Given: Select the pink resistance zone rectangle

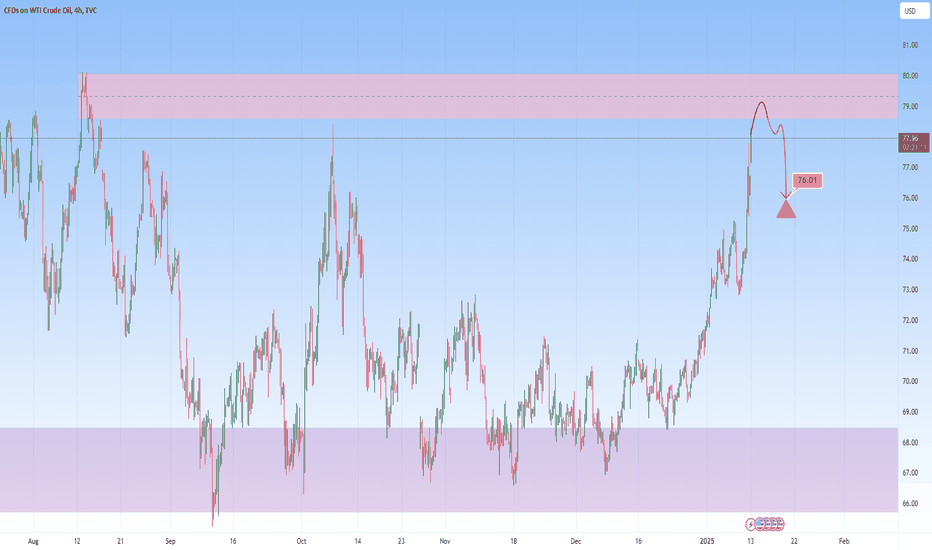Looking at the screenshot, I should [x=487, y=96].
